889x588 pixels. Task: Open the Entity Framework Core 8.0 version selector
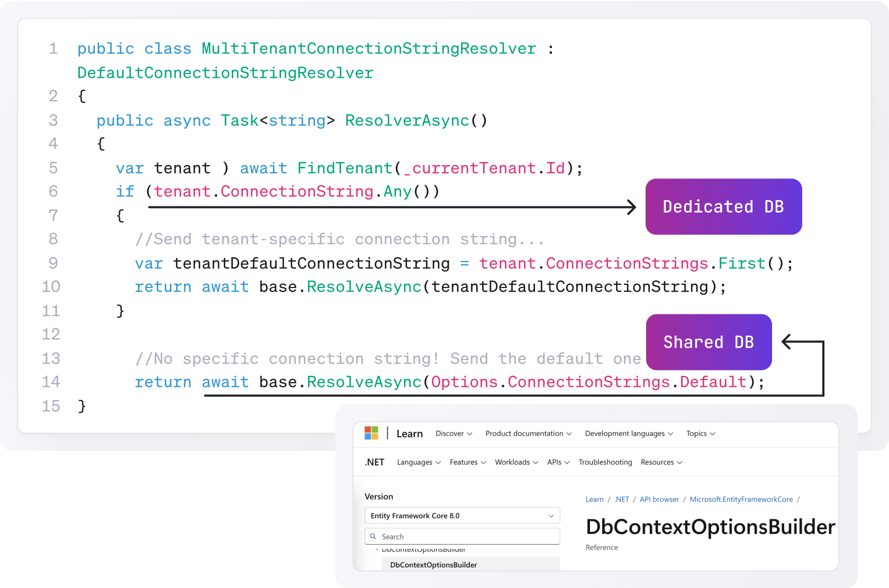click(x=462, y=515)
